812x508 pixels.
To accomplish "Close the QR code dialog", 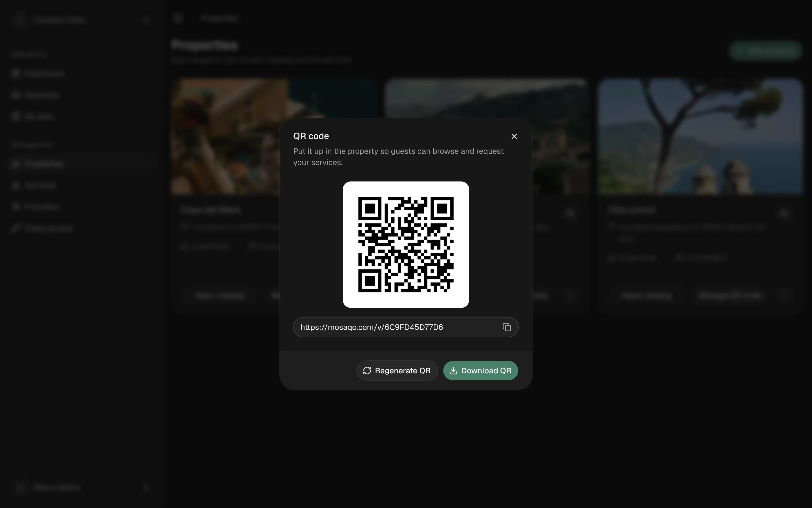I will (514, 136).
